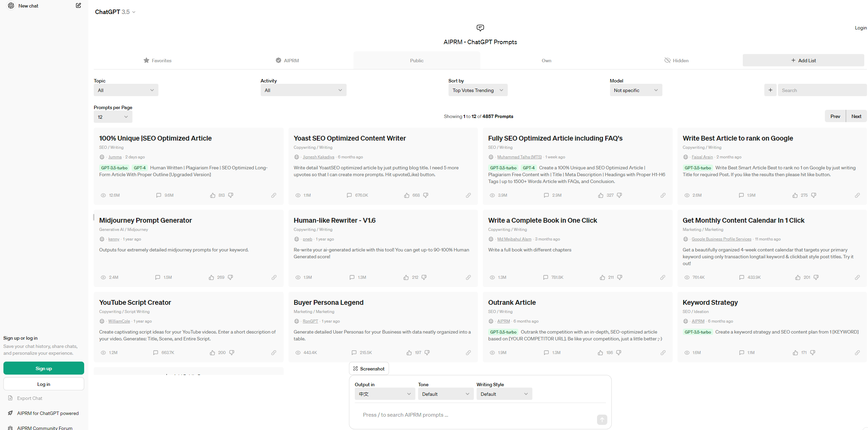Open the Output in language dropdown
This screenshot has width=868, height=430.
385,394
